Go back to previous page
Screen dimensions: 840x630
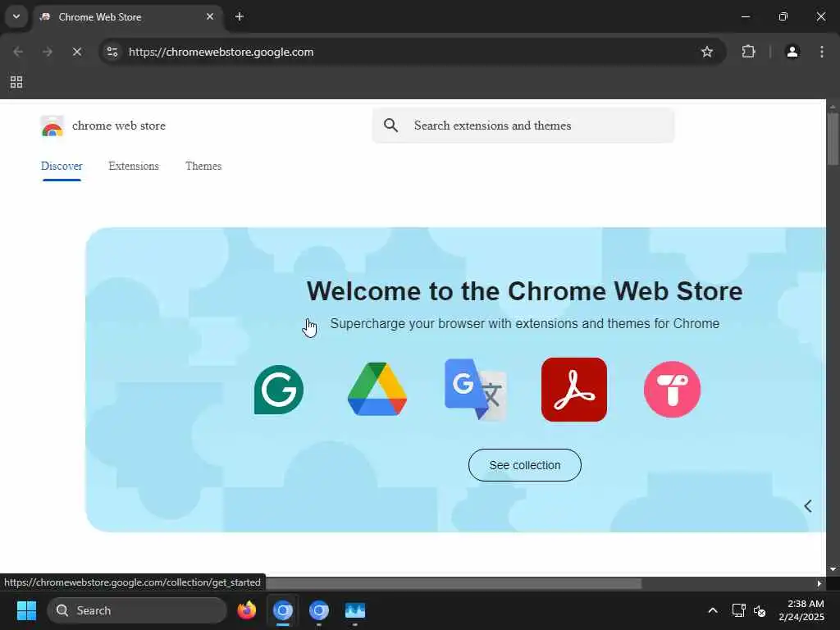18,52
